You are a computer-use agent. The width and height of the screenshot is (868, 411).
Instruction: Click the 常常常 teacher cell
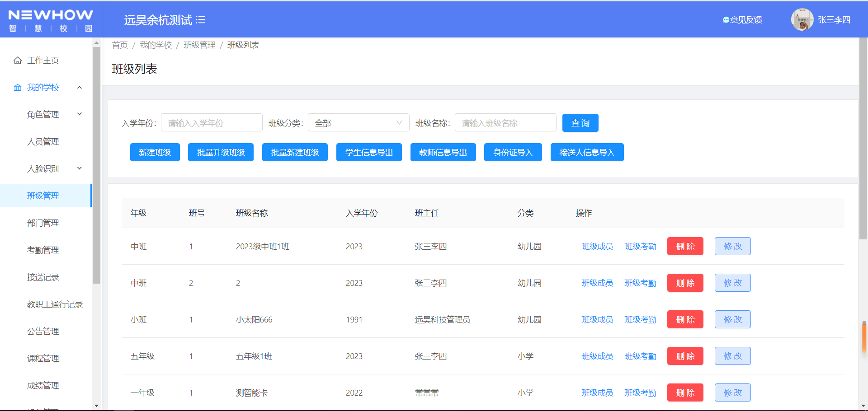pyautogui.click(x=427, y=393)
